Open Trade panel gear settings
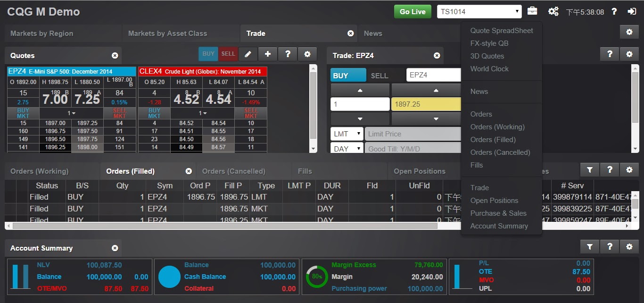 (629, 54)
